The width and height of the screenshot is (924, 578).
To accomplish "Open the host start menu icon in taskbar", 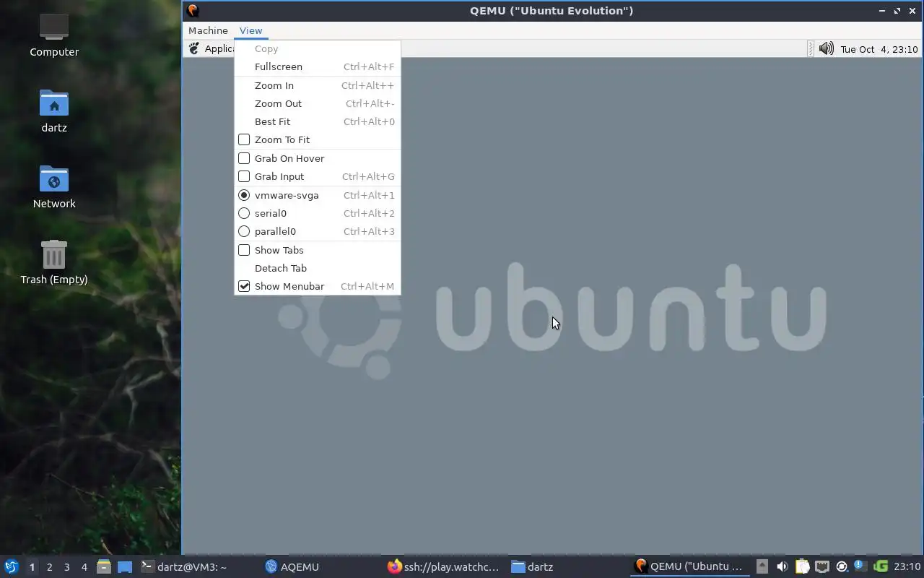I will point(12,566).
